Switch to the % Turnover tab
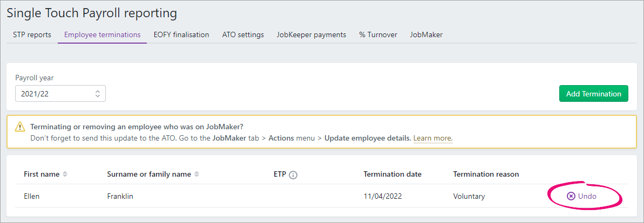Screen dimensions: 644x223 pos(378,35)
